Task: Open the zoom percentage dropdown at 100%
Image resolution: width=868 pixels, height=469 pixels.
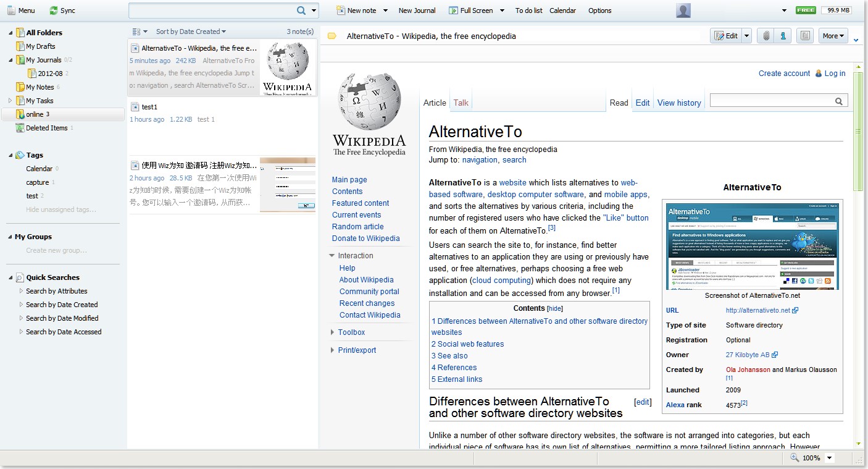Action: point(829,458)
